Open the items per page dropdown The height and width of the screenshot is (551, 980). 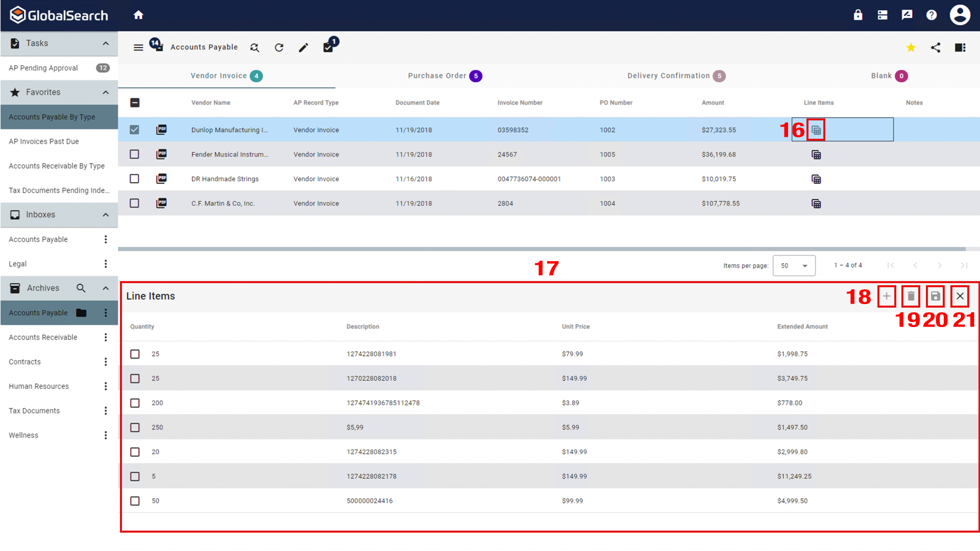pyautogui.click(x=794, y=265)
